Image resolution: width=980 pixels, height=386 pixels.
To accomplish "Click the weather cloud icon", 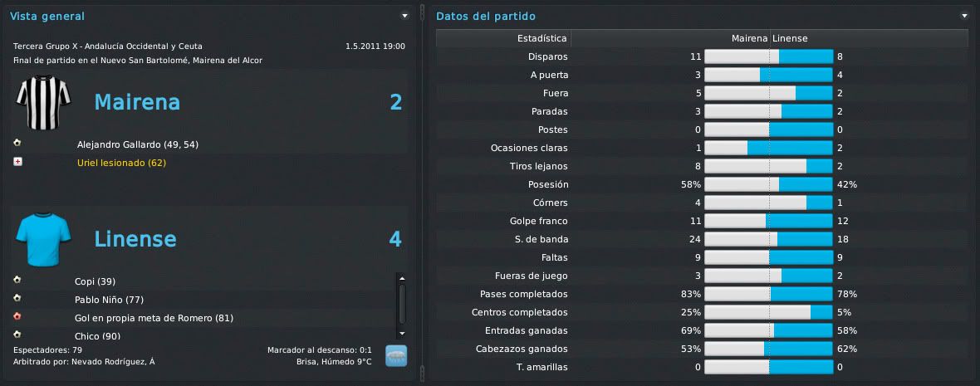I will pyautogui.click(x=395, y=355).
